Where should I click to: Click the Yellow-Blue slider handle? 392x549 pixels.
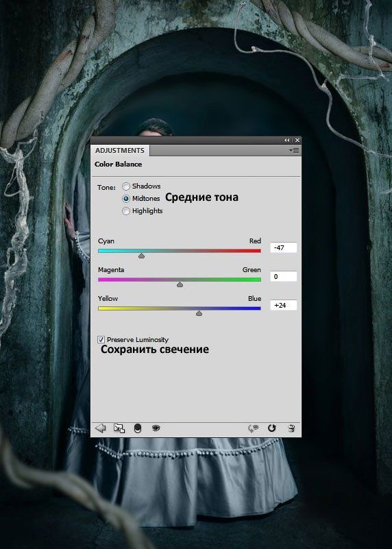(x=199, y=313)
